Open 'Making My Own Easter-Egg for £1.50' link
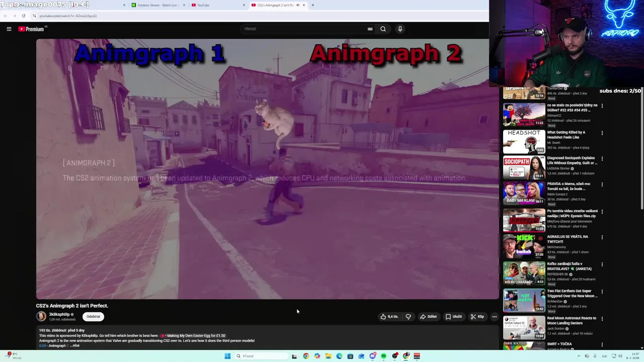Viewport: 644px width, 362px height. click(x=193, y=335)
